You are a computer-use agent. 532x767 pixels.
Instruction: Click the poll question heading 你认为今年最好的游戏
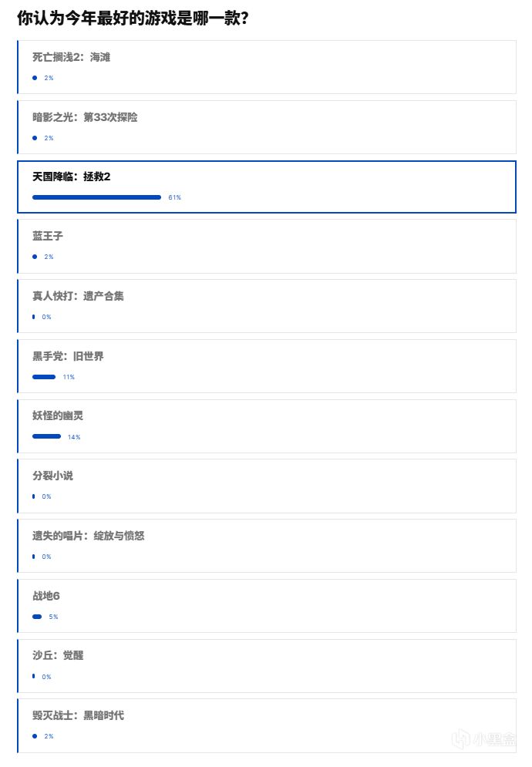(x=133, y=19)
